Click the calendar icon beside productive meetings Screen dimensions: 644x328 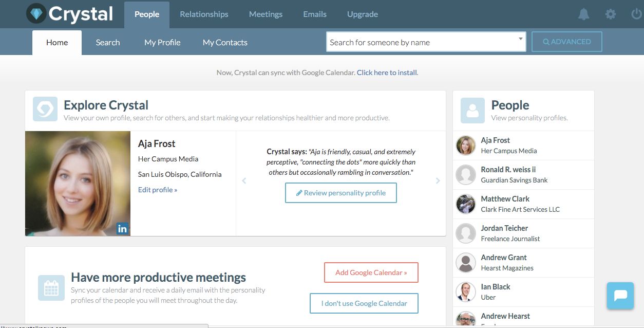pyautogui.click(x=51, y=287)
